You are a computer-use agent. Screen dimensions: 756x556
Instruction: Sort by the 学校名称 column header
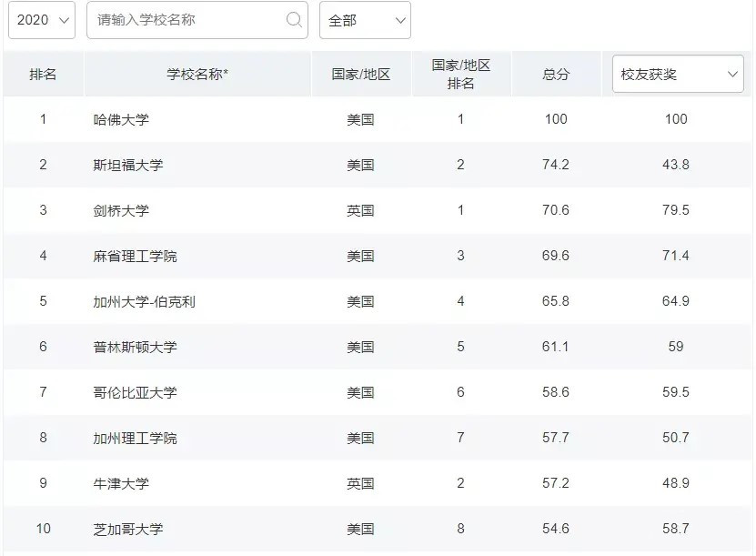[197, 74]
